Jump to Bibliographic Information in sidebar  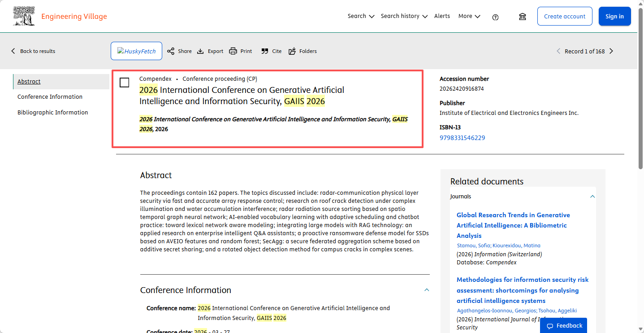point(52,112)
